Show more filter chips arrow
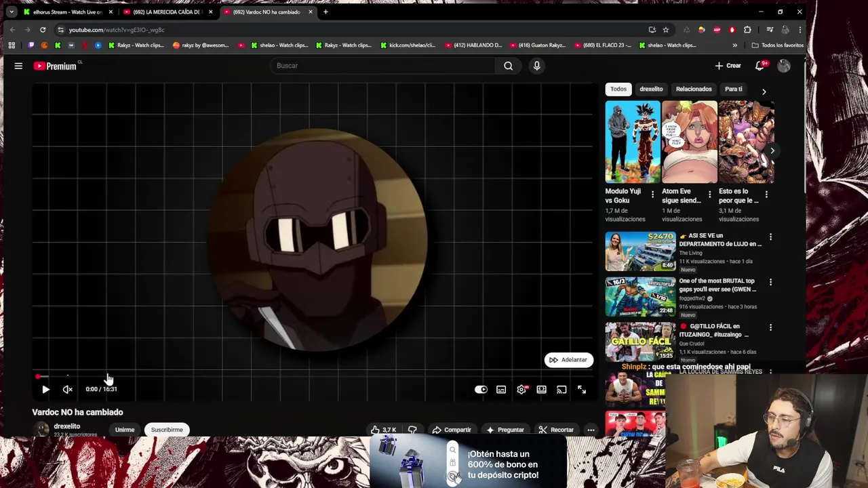Image resolution: width=868 pixels, height=488 pixels. (x=764, y=91)
